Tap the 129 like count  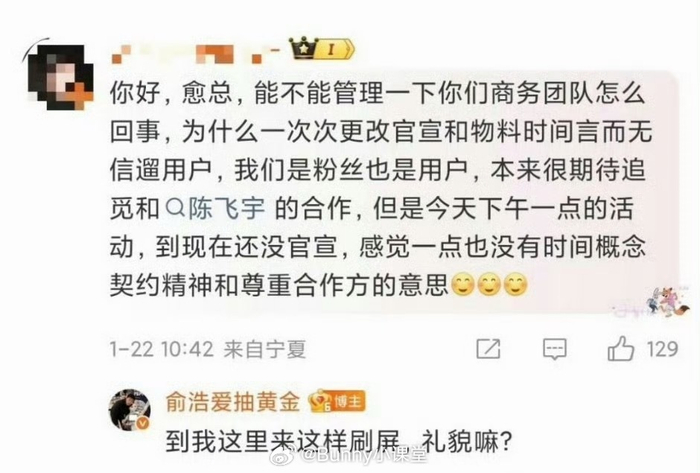(x=662, y=349)
